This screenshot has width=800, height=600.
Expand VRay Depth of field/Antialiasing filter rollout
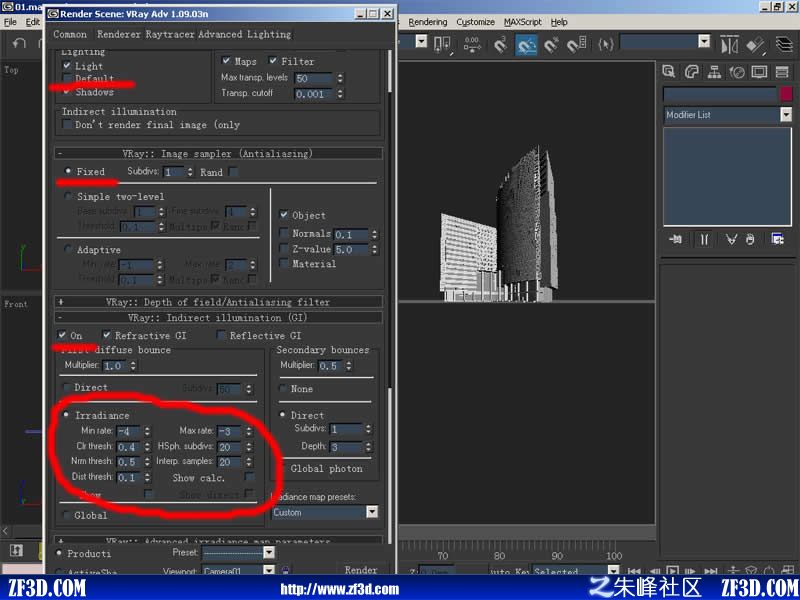pos(219,302)
